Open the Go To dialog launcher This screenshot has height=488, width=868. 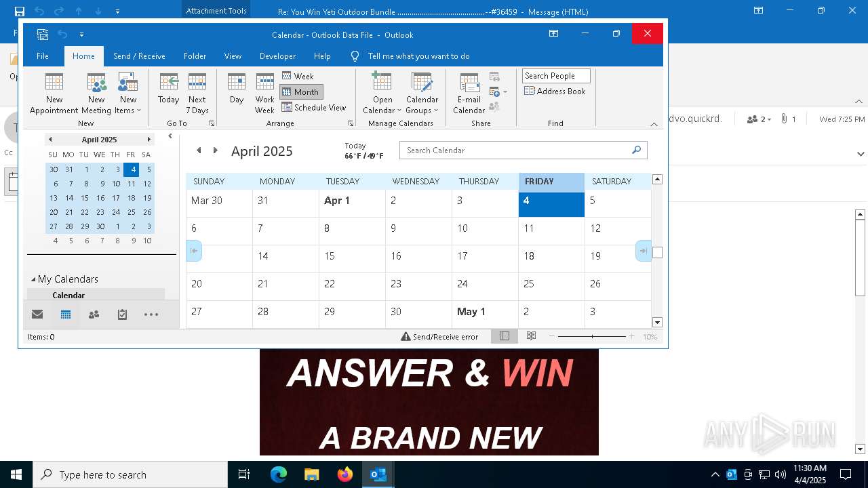(x=212, y=123)
